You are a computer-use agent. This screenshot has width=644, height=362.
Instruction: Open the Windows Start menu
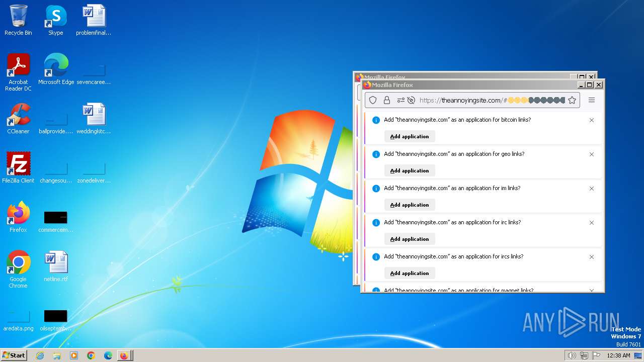(14, 355)
